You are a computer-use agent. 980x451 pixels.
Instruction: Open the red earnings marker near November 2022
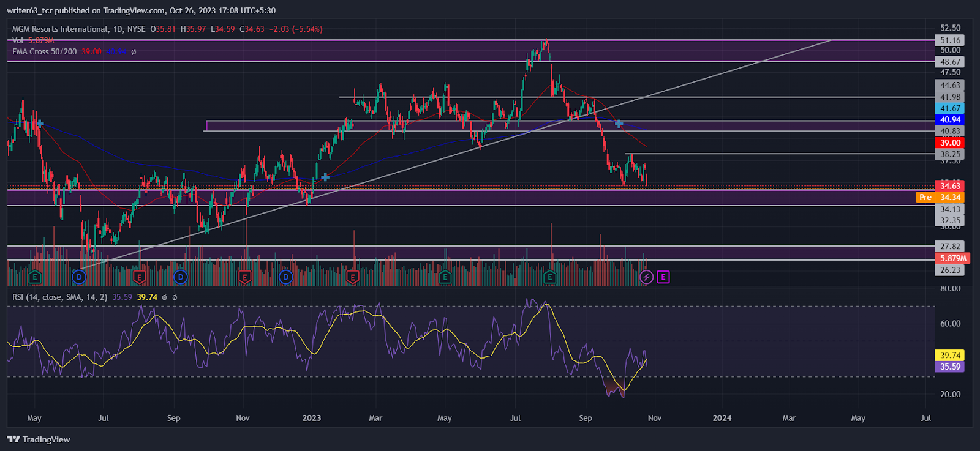[x=245, y=277]
